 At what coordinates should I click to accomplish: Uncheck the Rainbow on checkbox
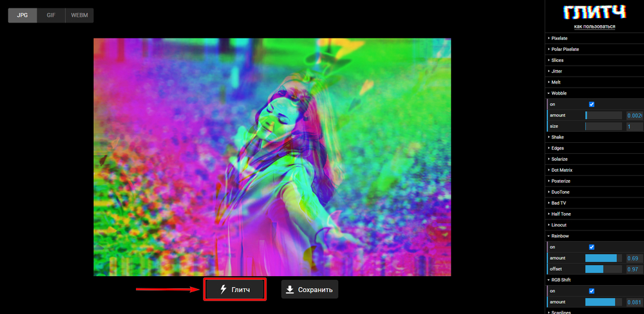click(x=591, y=247)
